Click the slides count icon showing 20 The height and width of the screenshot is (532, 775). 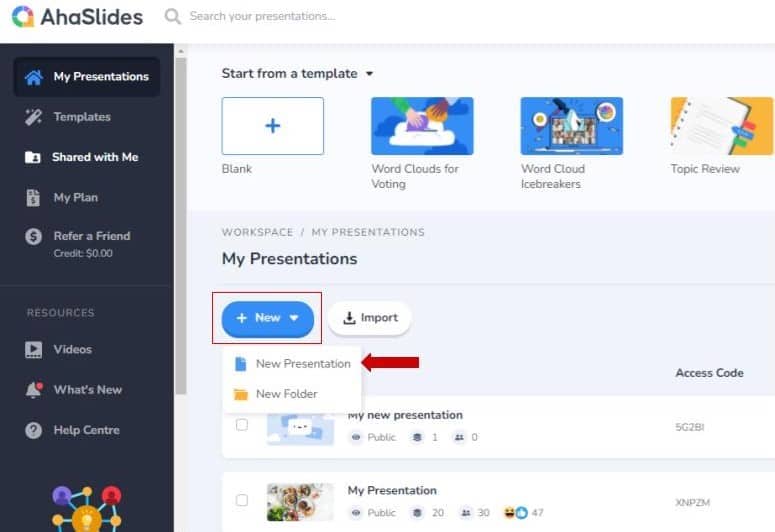(x=418, y=513)
